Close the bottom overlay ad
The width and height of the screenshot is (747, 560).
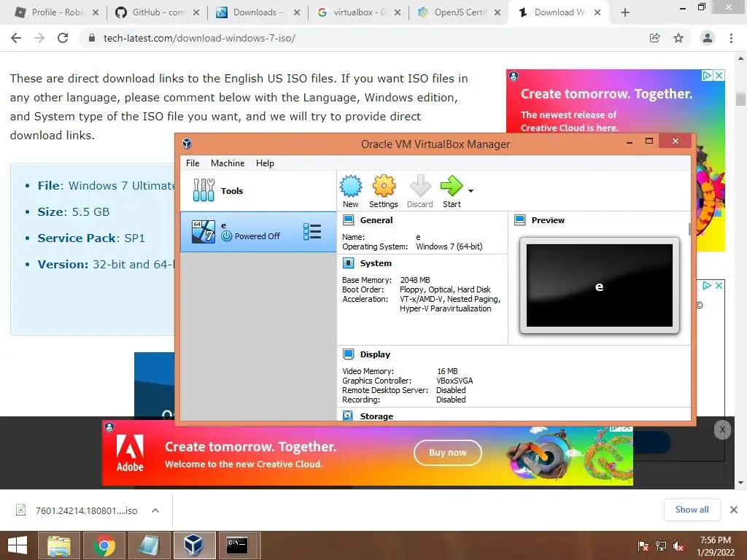(x=722, y=429)
